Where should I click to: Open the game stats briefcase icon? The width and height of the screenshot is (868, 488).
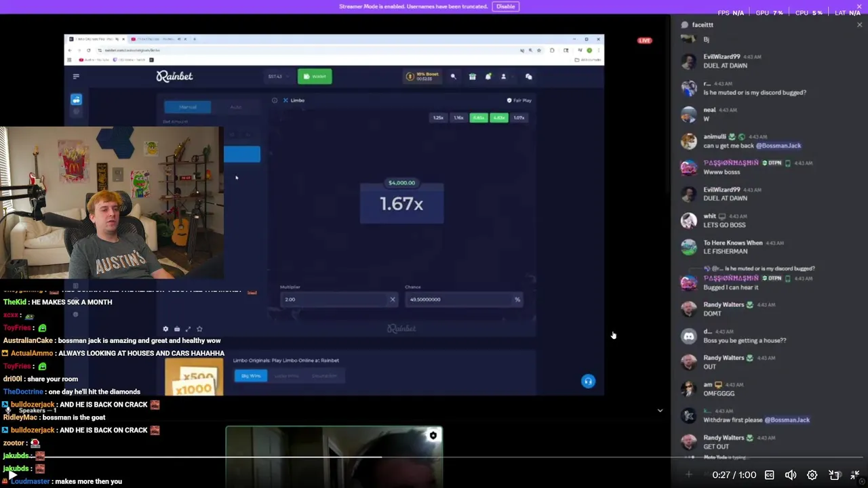tap(177, 329)
